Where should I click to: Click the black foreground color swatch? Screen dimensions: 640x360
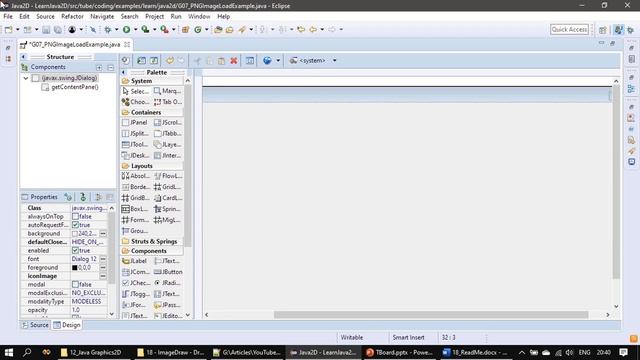tap(75, 268)
